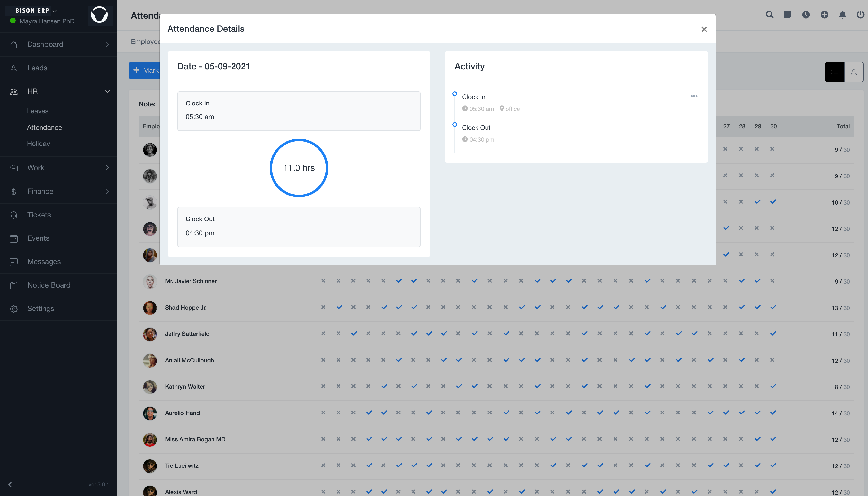Viewport: 868px width, 496px height.
Task: Toggle Shad Hoppe Jr.'s day 1 attendance checkmark
Action: 323,307
